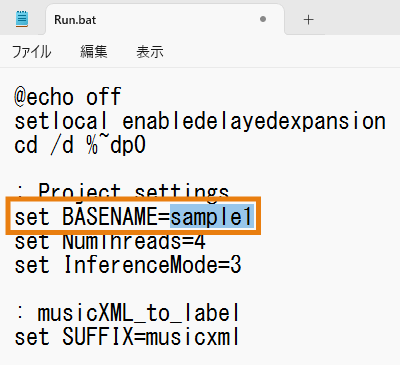This screenshot has height=365, width=400.
Task: Open the 編集 menu
Action: [x=94, y=52]
